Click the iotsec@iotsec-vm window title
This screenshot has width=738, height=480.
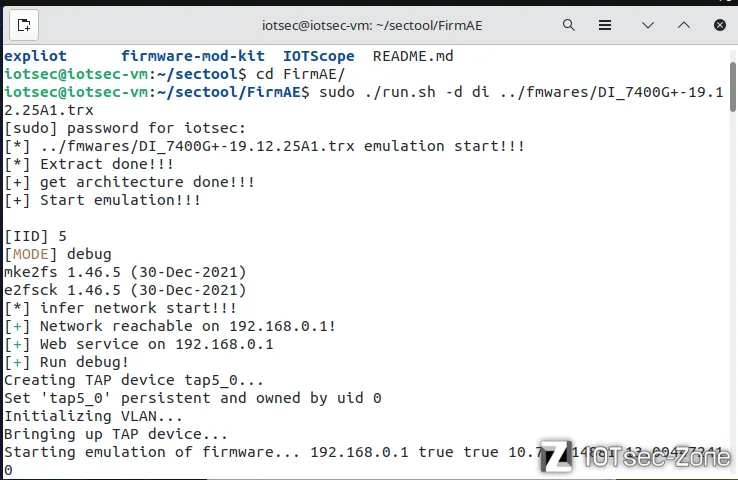point(372,25)
